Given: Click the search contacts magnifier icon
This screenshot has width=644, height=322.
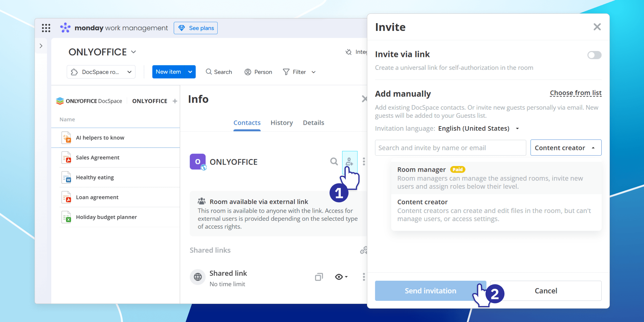Looking at the screenshot, I should click(x=334, y=162).
